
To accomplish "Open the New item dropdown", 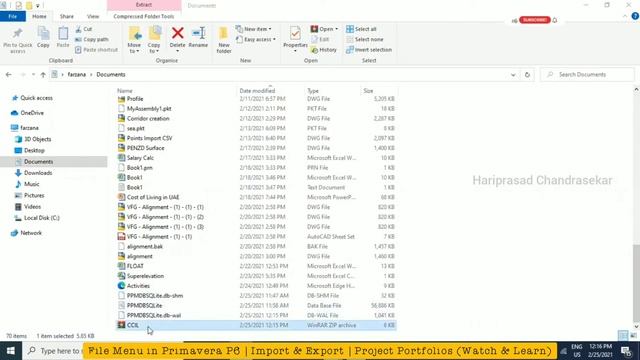I will pos(253,29).
